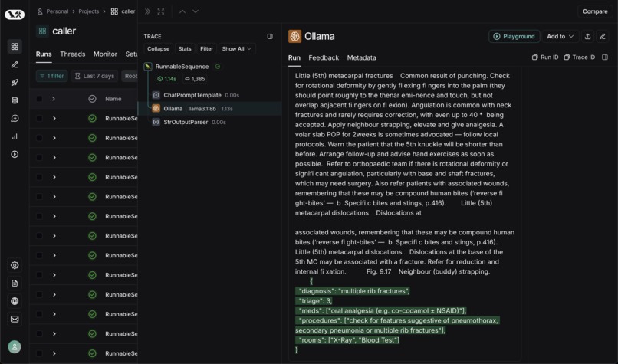
Task: Open the Show All dropdown
Action: click(x=237, y=49)
